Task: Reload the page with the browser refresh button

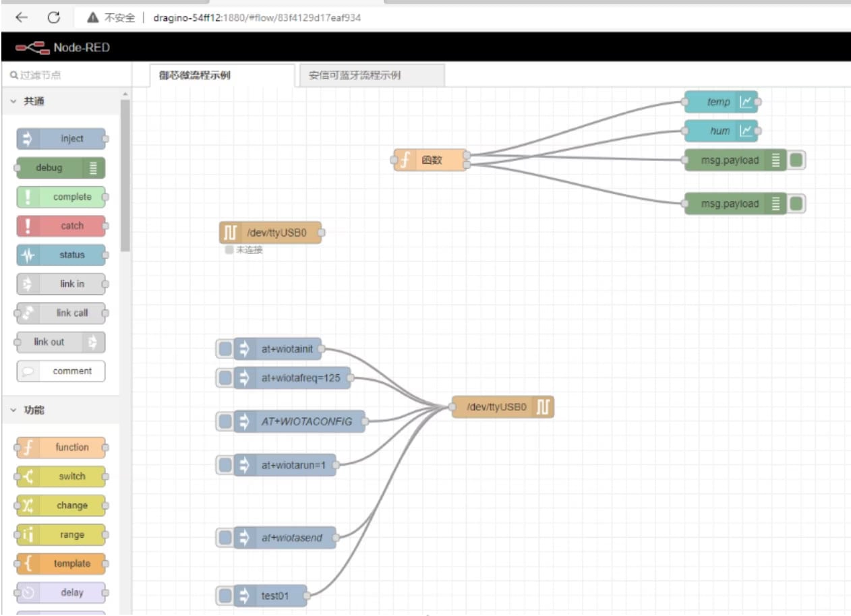Action: point(53,18)
